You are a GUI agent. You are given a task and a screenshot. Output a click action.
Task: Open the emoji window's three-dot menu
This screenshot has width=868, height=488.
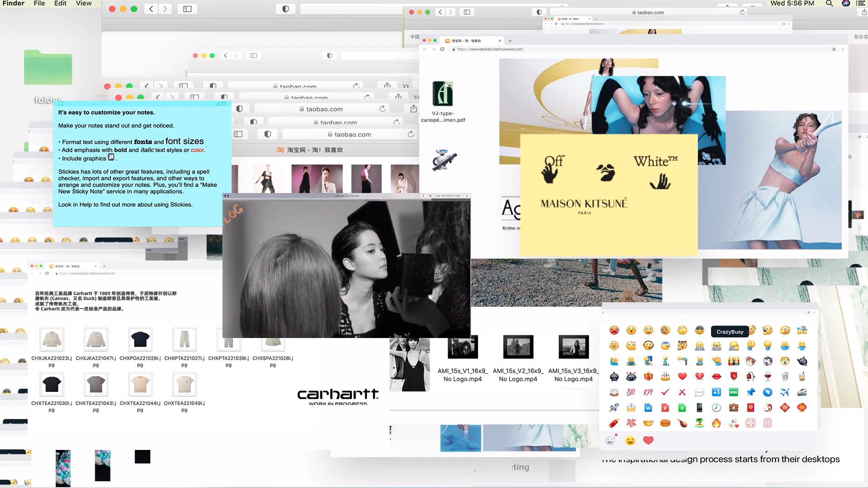click(815, 312)
